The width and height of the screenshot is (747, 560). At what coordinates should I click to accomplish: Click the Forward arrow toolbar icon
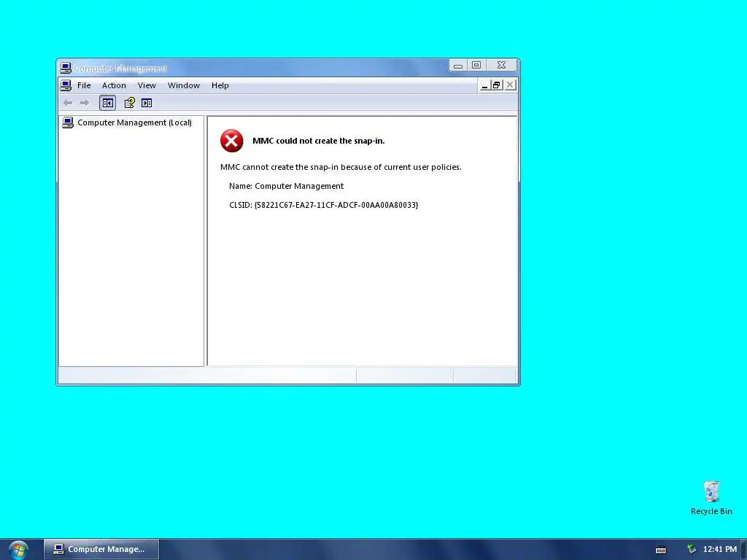[85, 103]
